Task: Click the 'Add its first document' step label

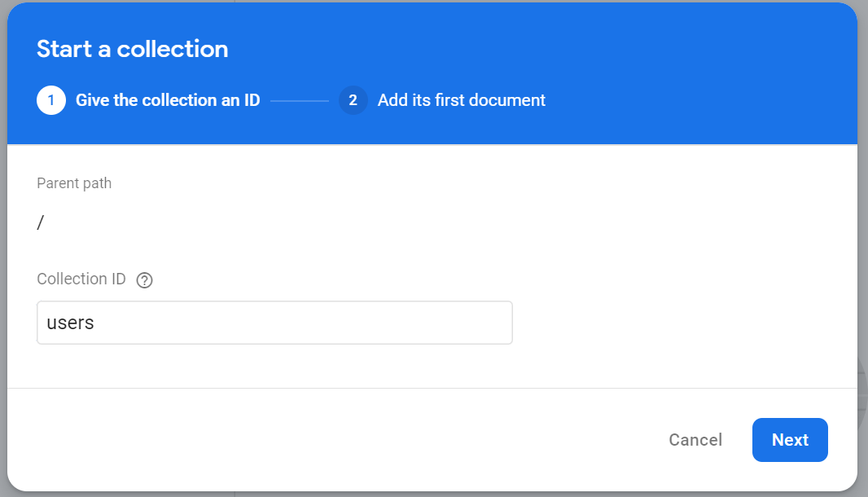Action: coord(462,100)
